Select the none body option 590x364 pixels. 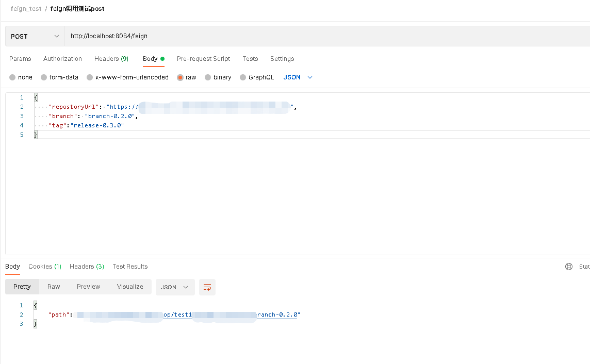coord(13,77)
